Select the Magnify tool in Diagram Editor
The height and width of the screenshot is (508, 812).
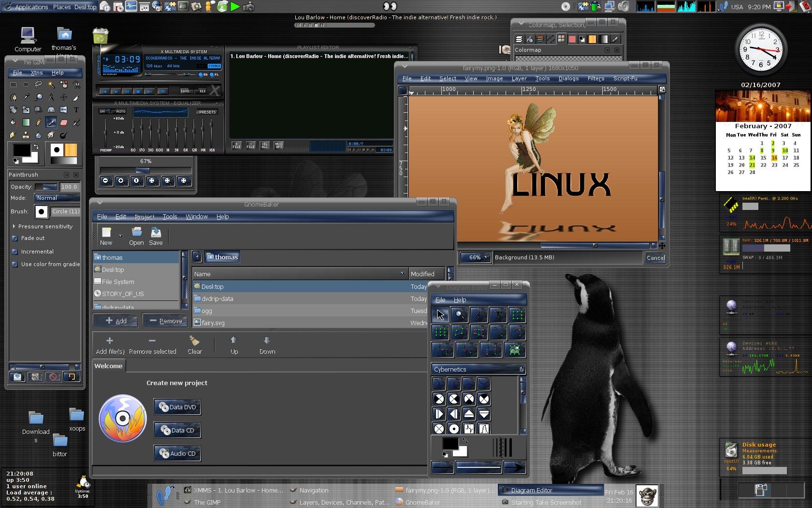coord(459,315)
